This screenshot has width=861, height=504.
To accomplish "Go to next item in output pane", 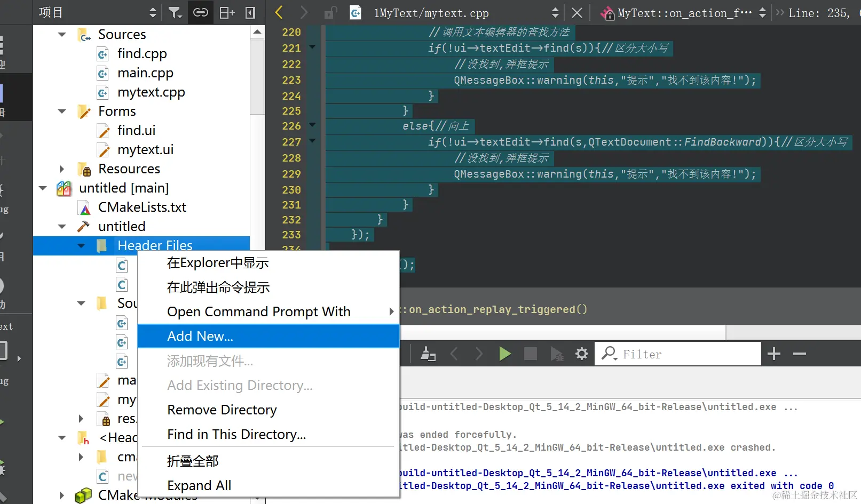I will [x=479, y=354].
